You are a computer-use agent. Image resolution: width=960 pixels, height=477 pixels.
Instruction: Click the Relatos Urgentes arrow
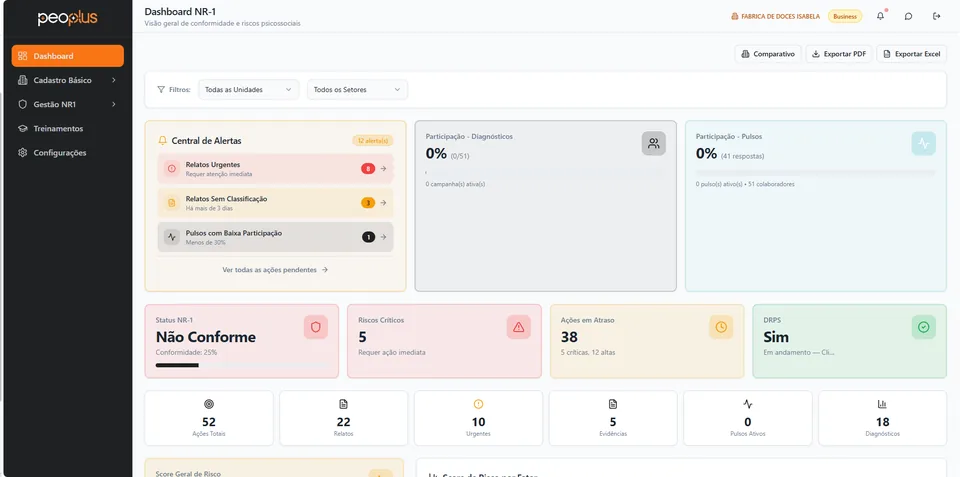tap(383, 168)
